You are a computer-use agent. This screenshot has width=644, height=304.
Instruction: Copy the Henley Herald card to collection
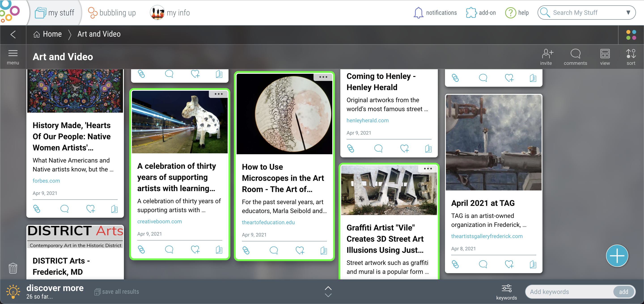click(428, 148)
